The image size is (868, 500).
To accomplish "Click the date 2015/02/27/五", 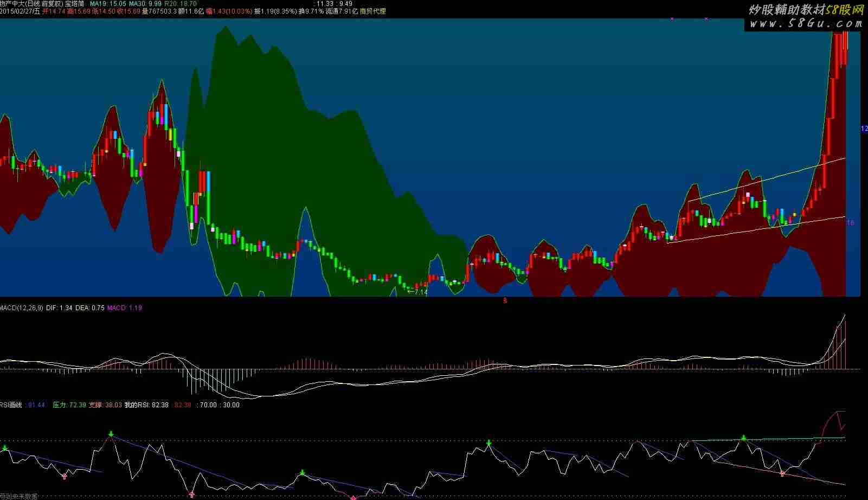I will pyautogui.click(x=20, y=11).
